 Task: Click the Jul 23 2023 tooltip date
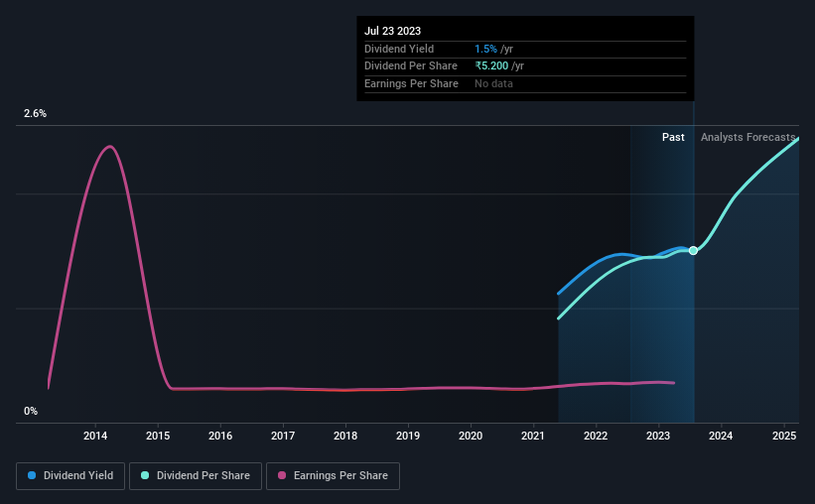coord(392,31)
